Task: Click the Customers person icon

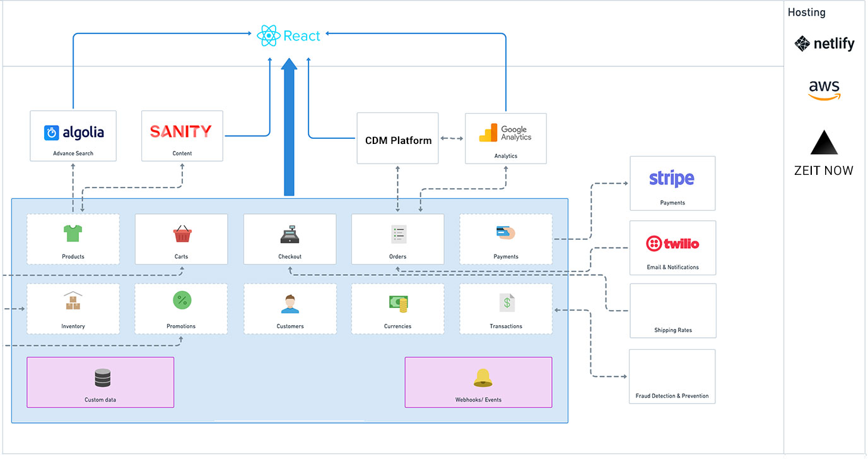Action: tap(290, 304)
